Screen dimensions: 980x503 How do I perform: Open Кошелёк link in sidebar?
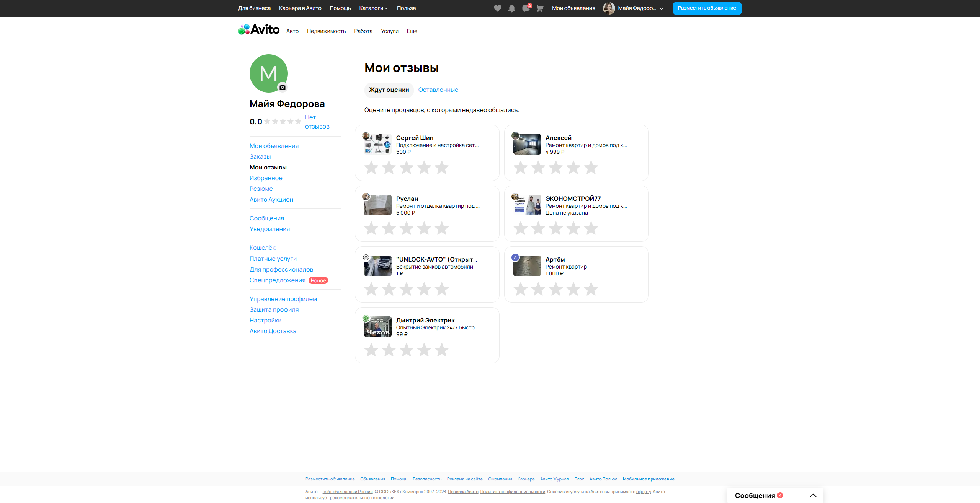tap(262, 247)
